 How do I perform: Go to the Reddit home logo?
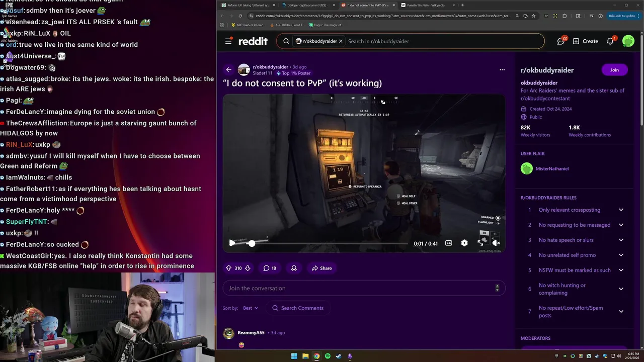(253, 41)
